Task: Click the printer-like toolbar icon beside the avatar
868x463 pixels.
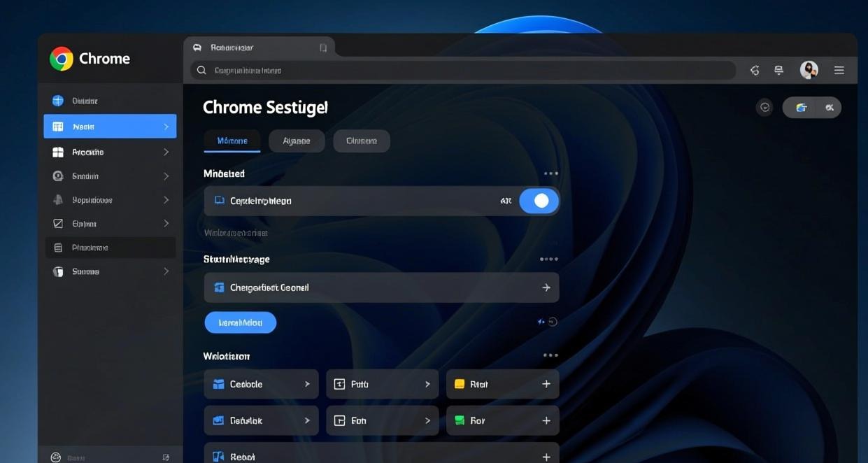Action: click(x=778, y=70)
